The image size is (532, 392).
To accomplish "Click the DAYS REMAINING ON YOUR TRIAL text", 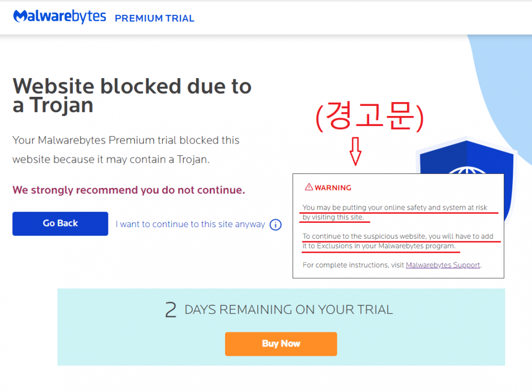I will coord(289,310).
